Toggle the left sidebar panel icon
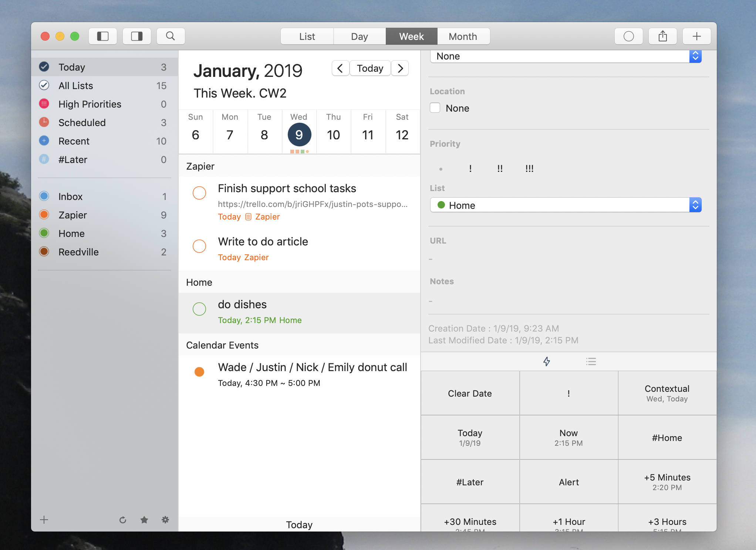 (x=102, y=36)
